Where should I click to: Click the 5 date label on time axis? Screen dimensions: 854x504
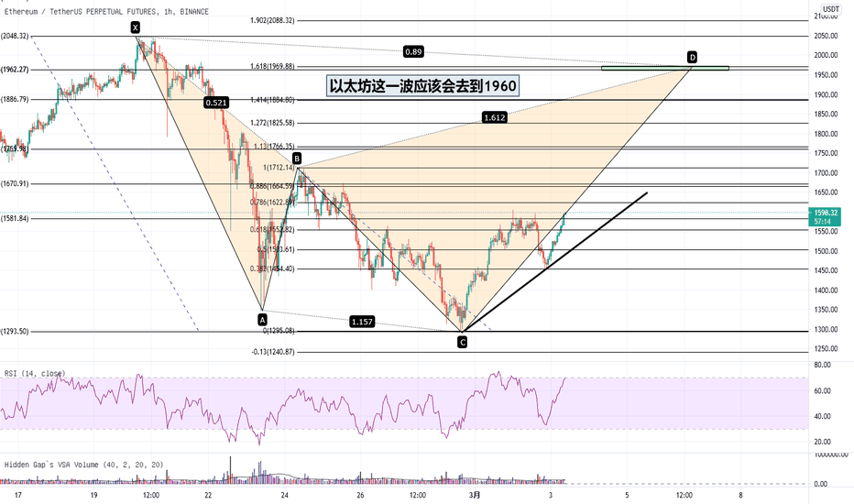[x=627, y=495]
